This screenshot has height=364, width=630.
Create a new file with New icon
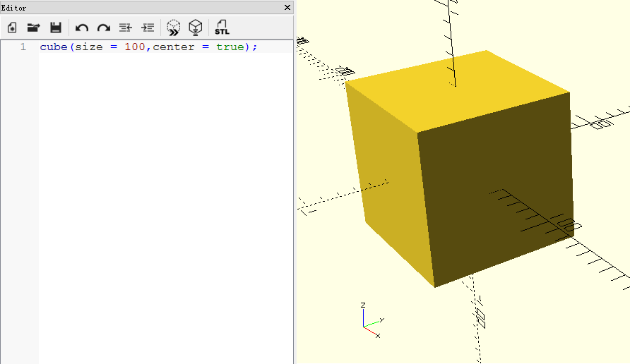pyautogui.click(x=12, y=28)
